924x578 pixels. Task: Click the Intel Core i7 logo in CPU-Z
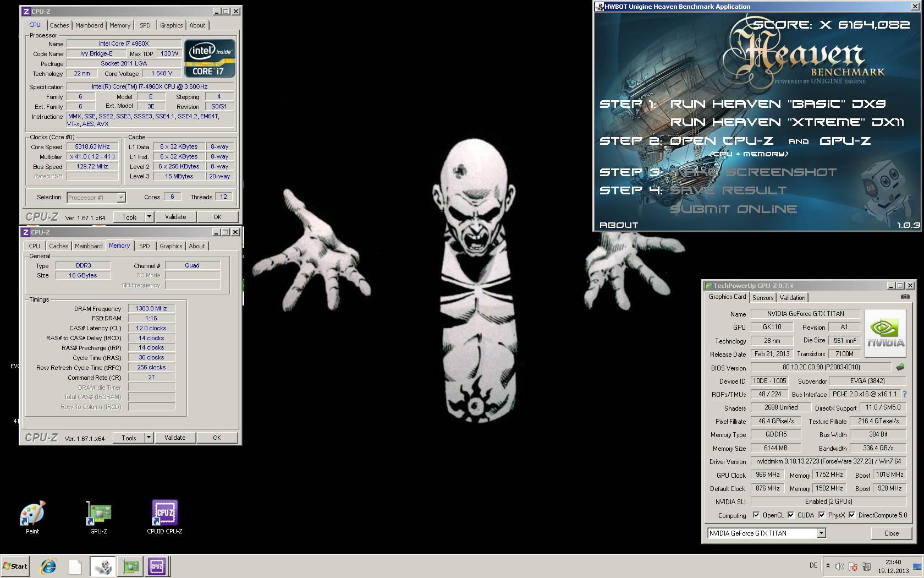click(x=210, y=58)
